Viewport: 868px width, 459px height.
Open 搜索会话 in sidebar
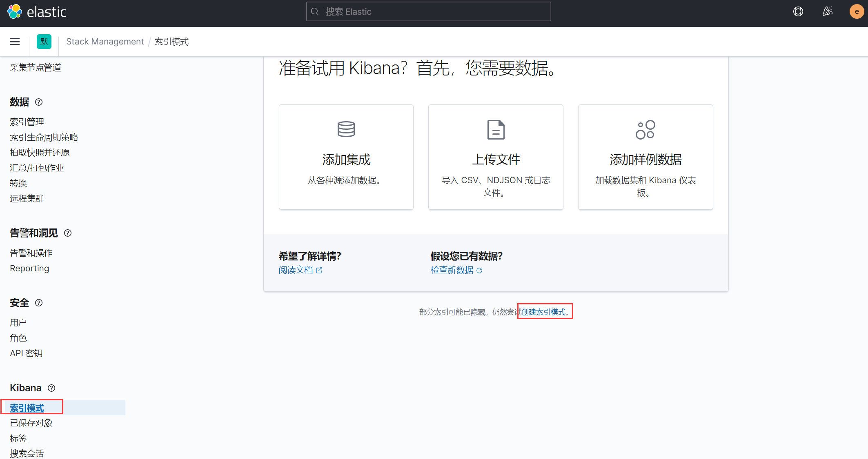27,453
